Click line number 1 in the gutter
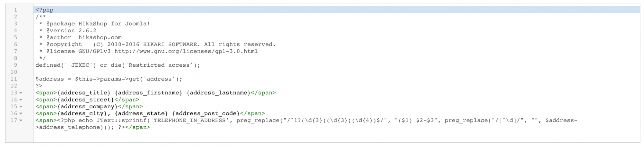Image resolution: width=644 pixels, height=146 pixels. [x=15, y=10]
